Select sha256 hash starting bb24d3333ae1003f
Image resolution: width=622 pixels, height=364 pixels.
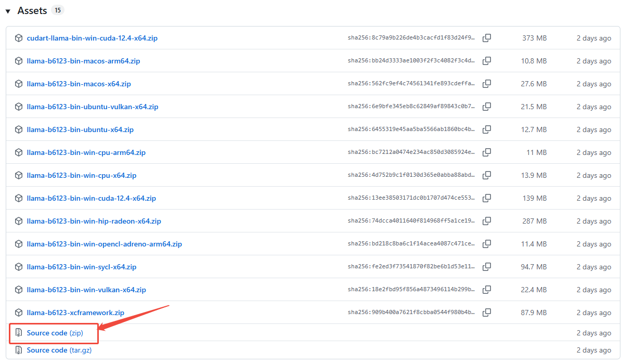[x=411, y=61]
